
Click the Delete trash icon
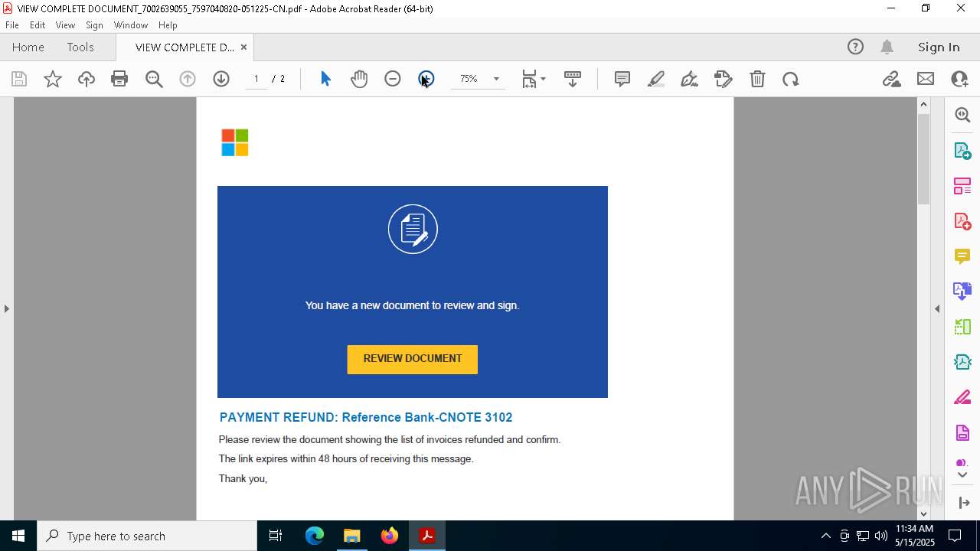coord(757,79)
